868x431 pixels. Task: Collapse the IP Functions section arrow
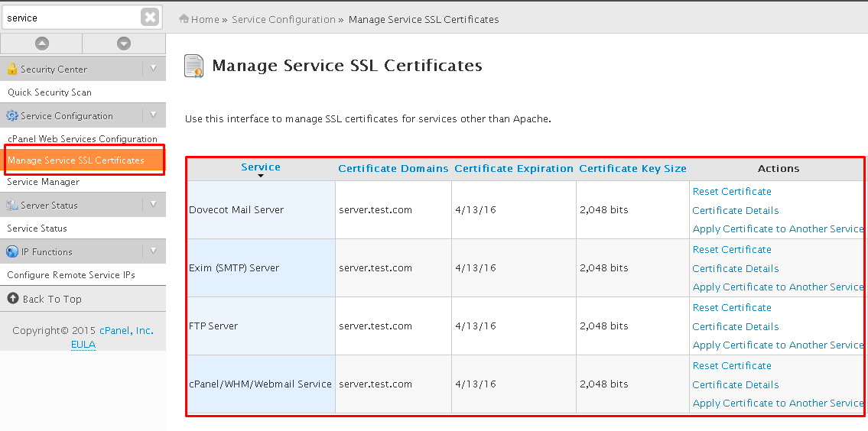click(154, 251)
